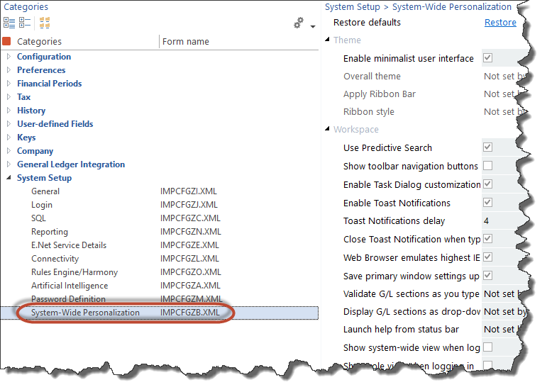Expand the General Ledger Integration node
Screen dimensions: 547x392
point(9,164)
